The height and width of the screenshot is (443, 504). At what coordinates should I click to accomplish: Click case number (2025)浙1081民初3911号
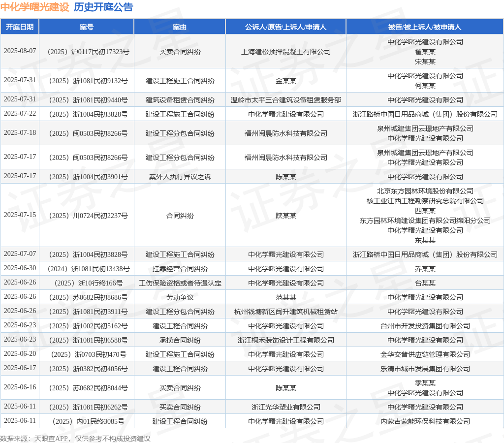(x=89, y=312)
